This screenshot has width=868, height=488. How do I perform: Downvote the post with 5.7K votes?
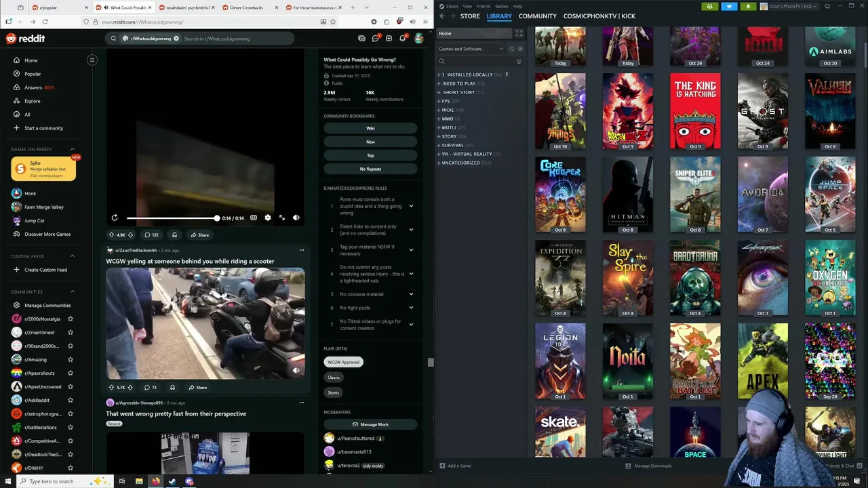click(x=131, y=388)
